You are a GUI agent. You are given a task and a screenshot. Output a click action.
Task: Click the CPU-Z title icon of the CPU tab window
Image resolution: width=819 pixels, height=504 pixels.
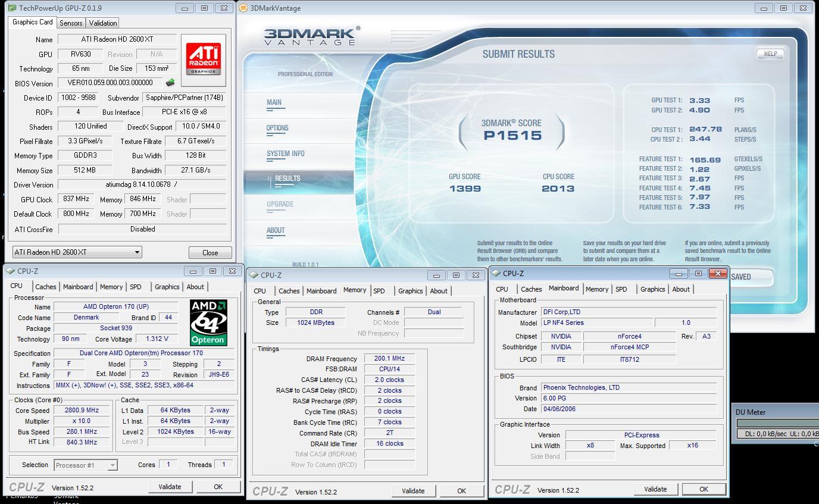(x=10, y=271)
